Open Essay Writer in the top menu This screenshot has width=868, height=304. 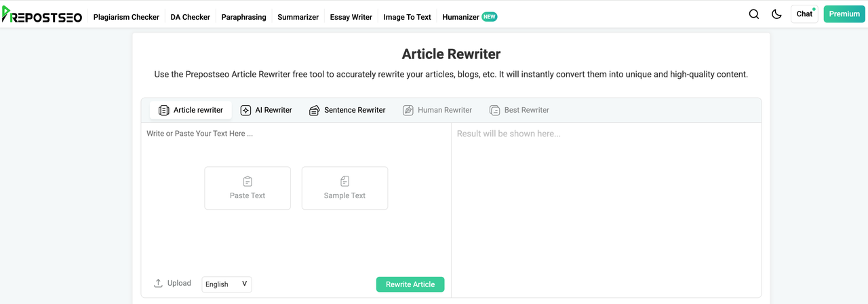point(351,17)
